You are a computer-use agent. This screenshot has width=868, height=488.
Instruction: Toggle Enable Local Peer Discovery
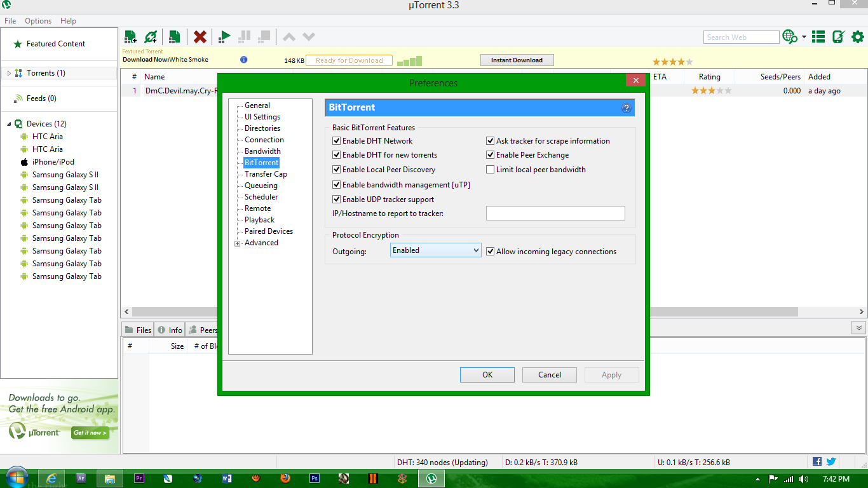[x=337, y=170]
